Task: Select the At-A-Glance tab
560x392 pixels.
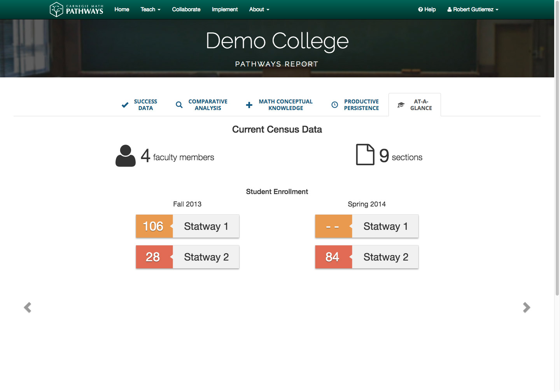Action: click(415, 105)
